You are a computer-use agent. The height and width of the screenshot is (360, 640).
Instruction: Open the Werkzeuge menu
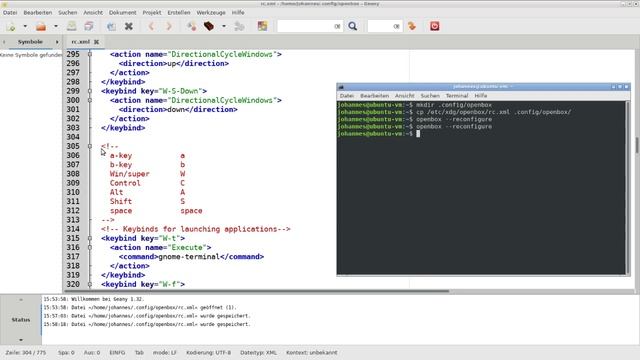coord(211,13)
